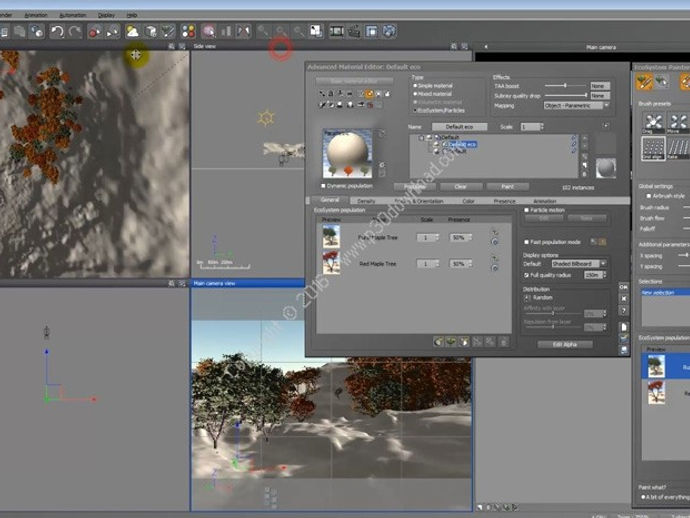Choose the Move brush preset
Image resolution: width=690 pixels, height=518 pixels.
(678, 123)
